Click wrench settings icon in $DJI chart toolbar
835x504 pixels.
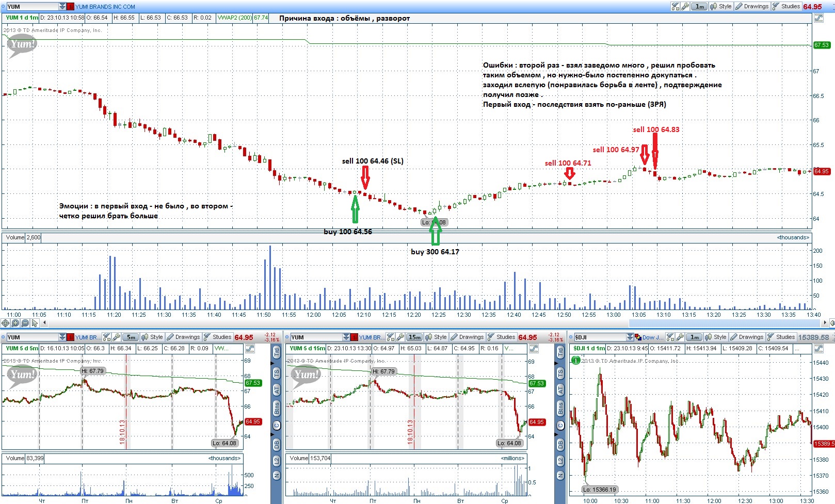click(x=680, y=337)
